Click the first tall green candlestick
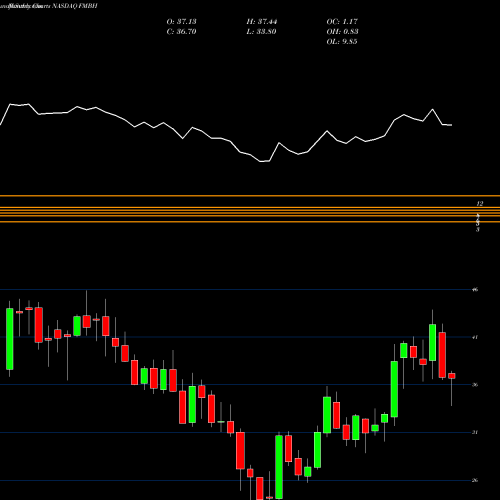 (10, 339)
